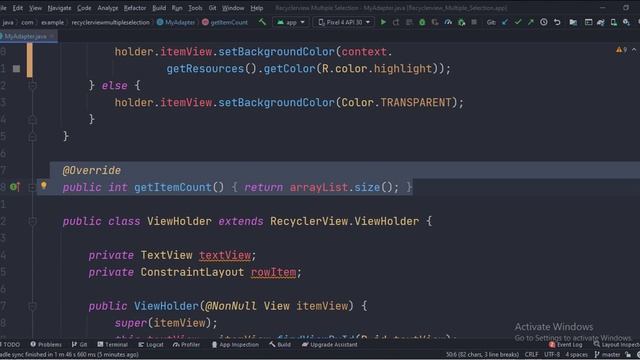Open the Analyze menu
The width and height of the screenshot is (640, 360).
[x=107, y=8]
